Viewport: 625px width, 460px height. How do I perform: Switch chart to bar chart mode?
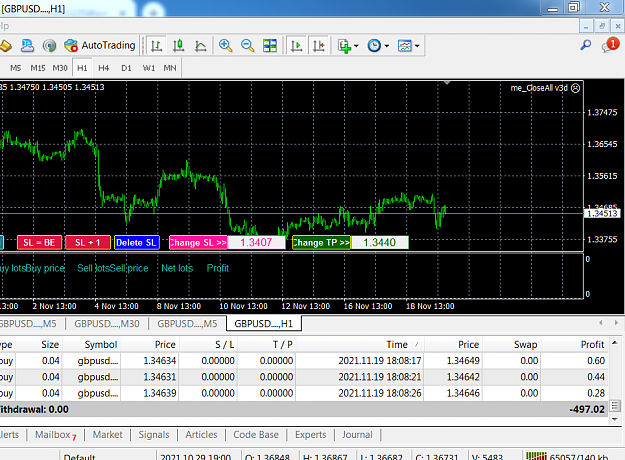[x=156, y=46]
